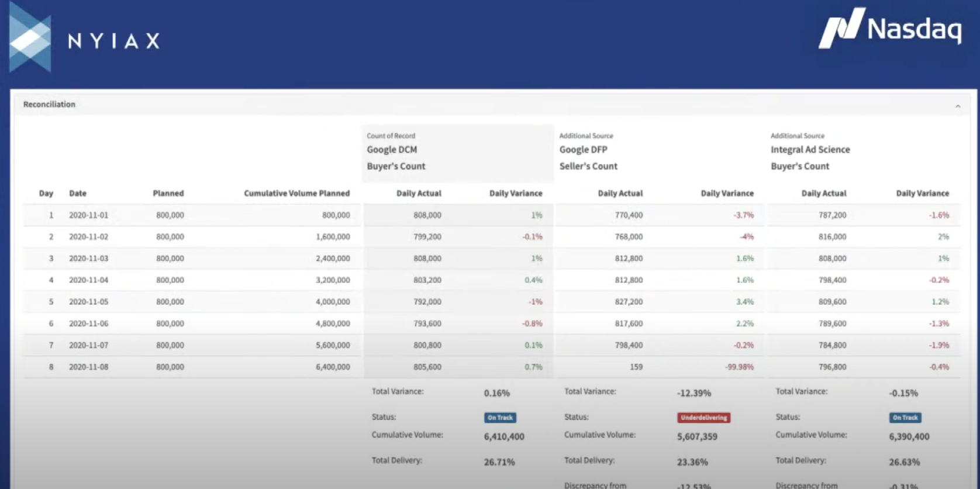The width and height of the screenshot is (980, 489).
Task: Click the Cumulative Volume Planned header
Action: pyautogui.click(x=296, y=193)
